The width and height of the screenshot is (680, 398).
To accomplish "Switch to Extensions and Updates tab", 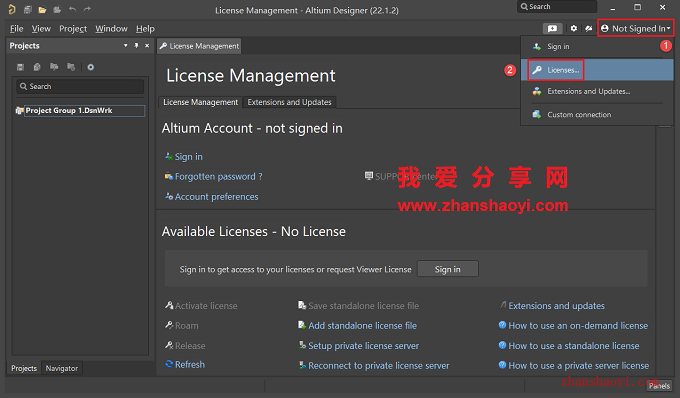I will point(289,102).
